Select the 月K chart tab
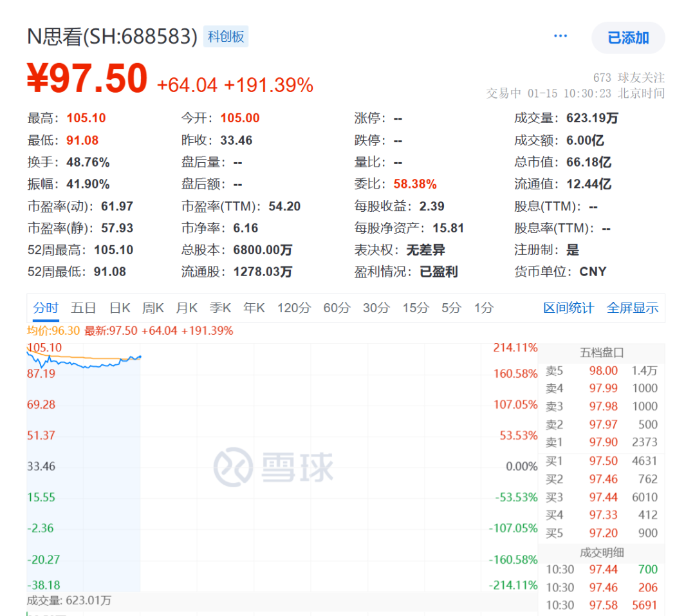Image resolution: width=695 pixels, height=616 pixels. (187, 308)
